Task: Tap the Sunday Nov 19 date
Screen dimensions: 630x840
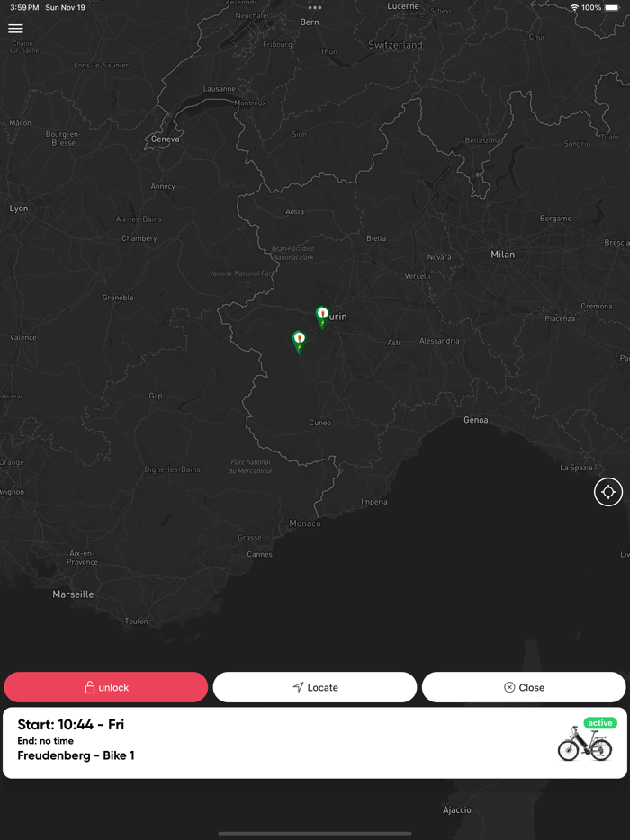Action: 66,7
